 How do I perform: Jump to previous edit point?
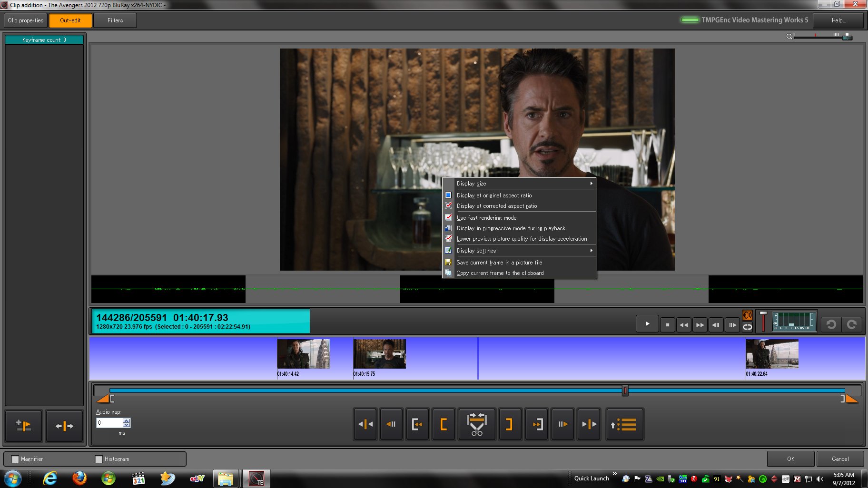[365, 424]
